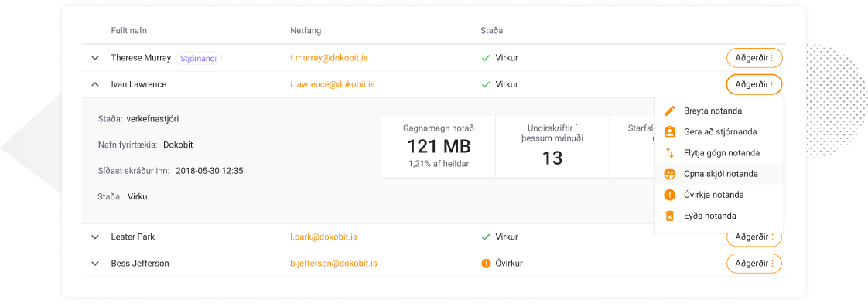Open Aðgerðir menu for Bess Jefferson
Image resolution: width=868 pixels, height=303 pixels.
754,263
